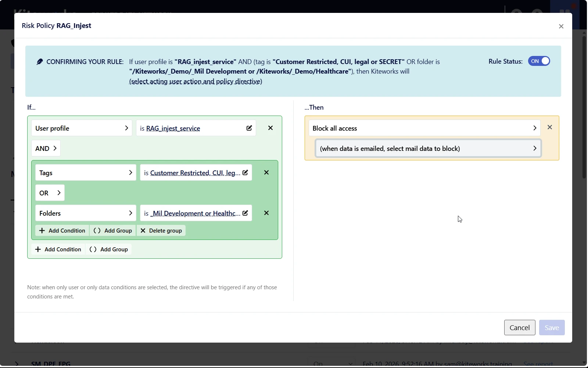Add Group to the outer group
Viewport: 588px width, 368px height.
click(109, 249)
